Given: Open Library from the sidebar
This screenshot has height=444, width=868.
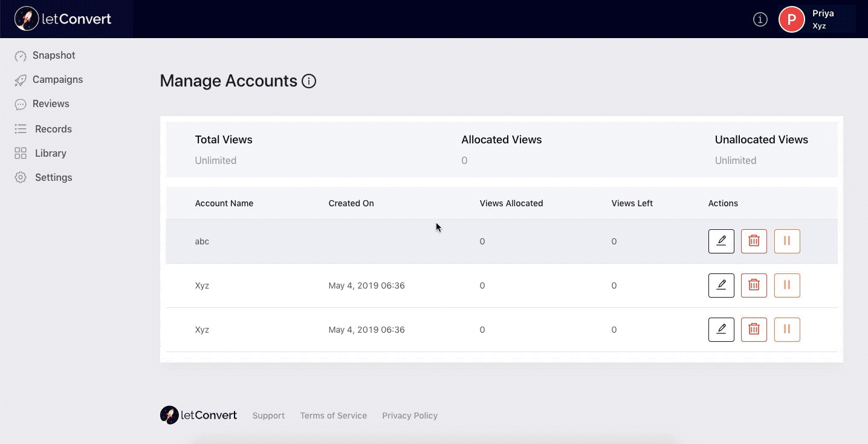Looking at the screenshot, I should coord(50,153).
